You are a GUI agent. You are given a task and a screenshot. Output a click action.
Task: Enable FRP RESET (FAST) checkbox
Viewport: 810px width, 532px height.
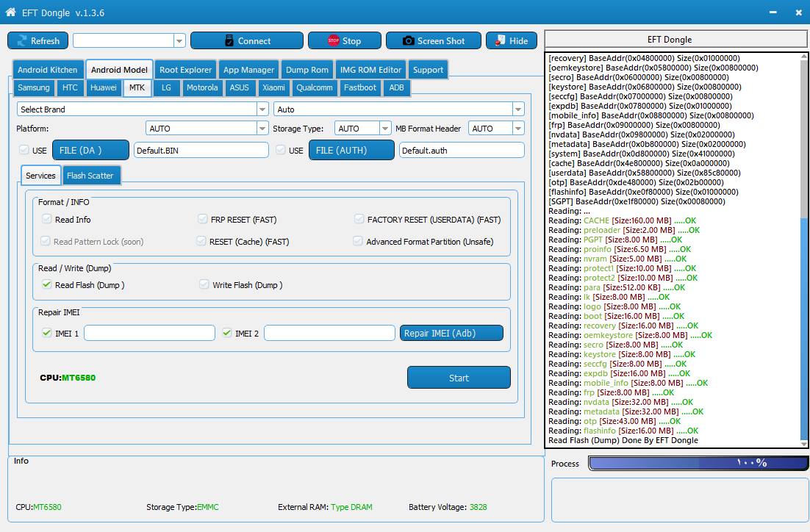(203, 219)
